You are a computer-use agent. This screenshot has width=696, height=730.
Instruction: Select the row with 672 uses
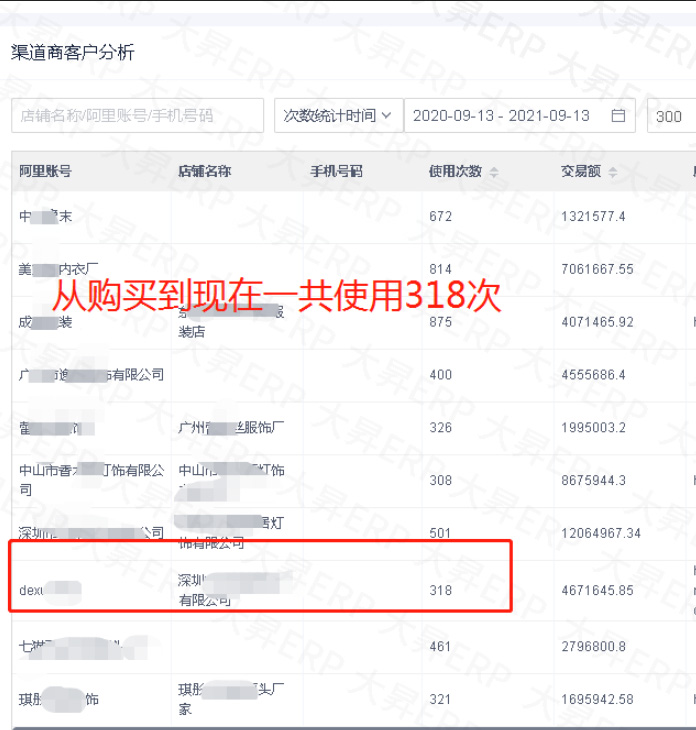point(440,216)
